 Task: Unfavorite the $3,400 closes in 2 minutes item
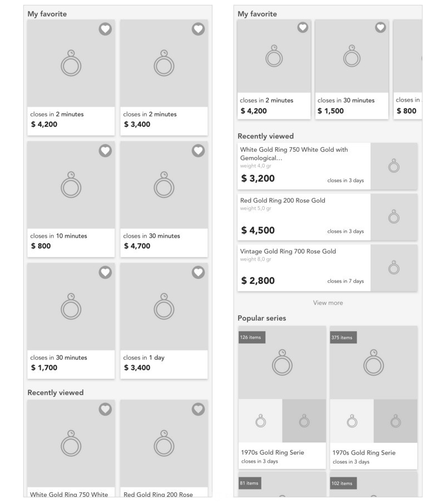click(x=198, y=29)
